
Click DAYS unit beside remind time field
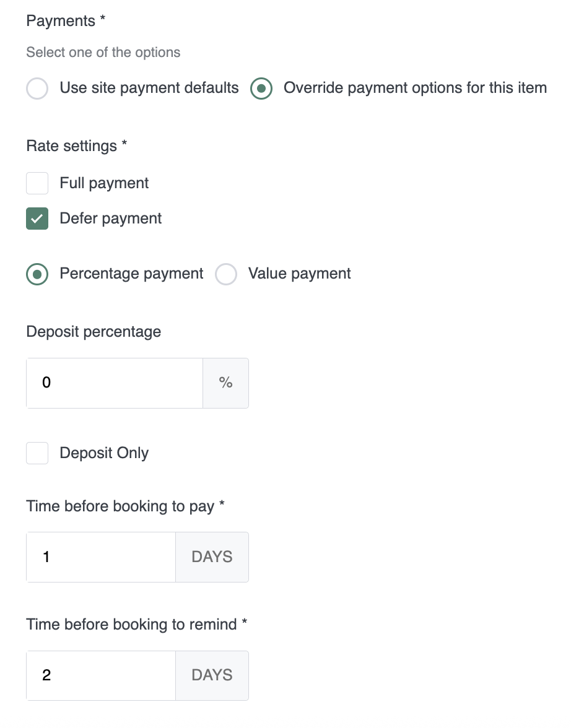(212, 675)
